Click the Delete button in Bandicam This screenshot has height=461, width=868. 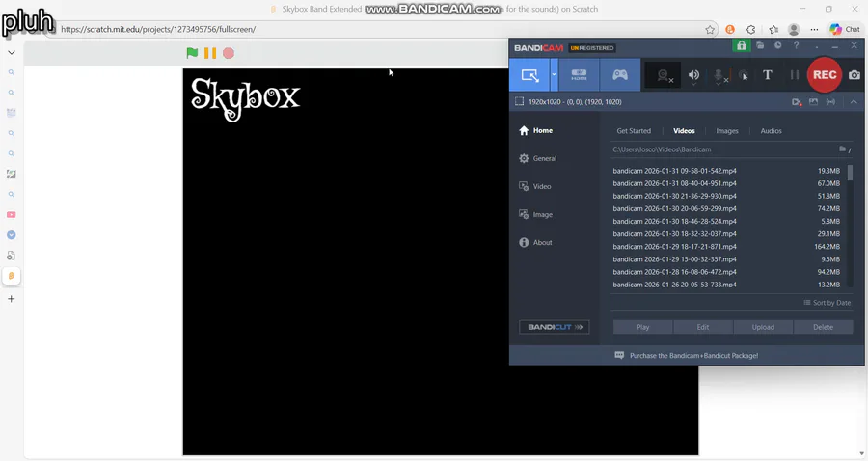point(824,327)
